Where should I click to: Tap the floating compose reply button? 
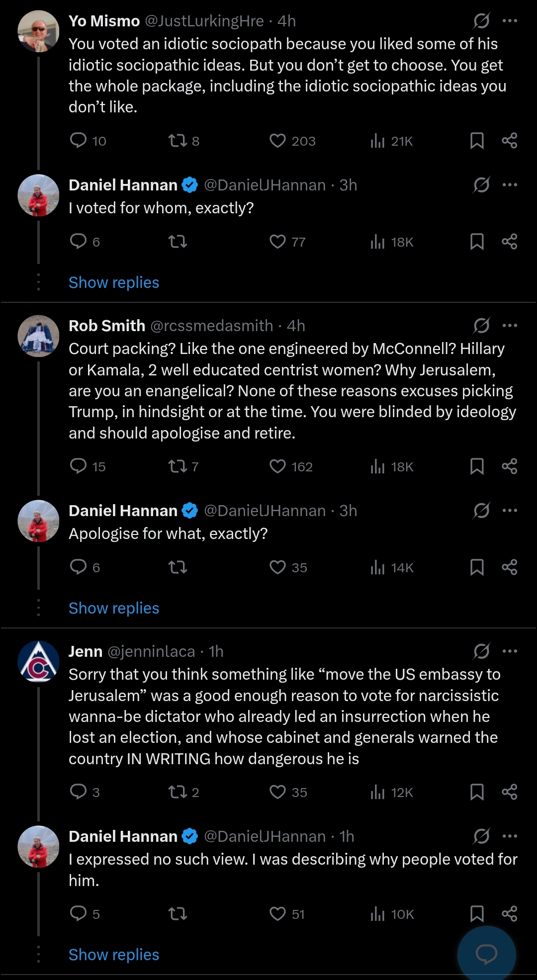tap(486, 953)
